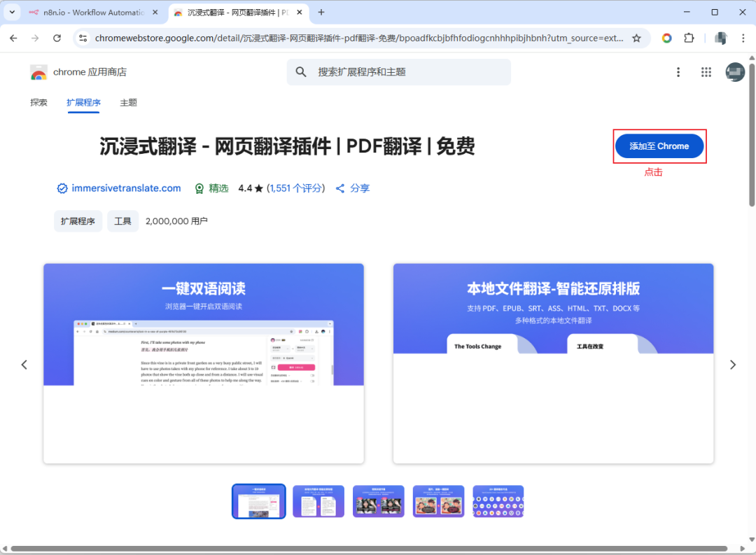Click the search magnifier icon

tap(301, 72)
